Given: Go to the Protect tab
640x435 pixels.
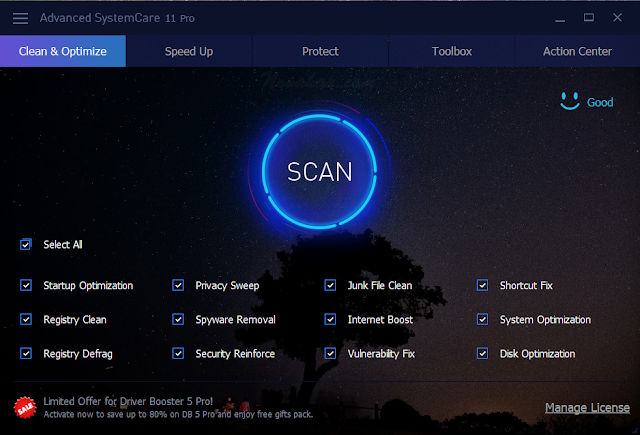Looking at the screenshot, I should pos(320,51).
